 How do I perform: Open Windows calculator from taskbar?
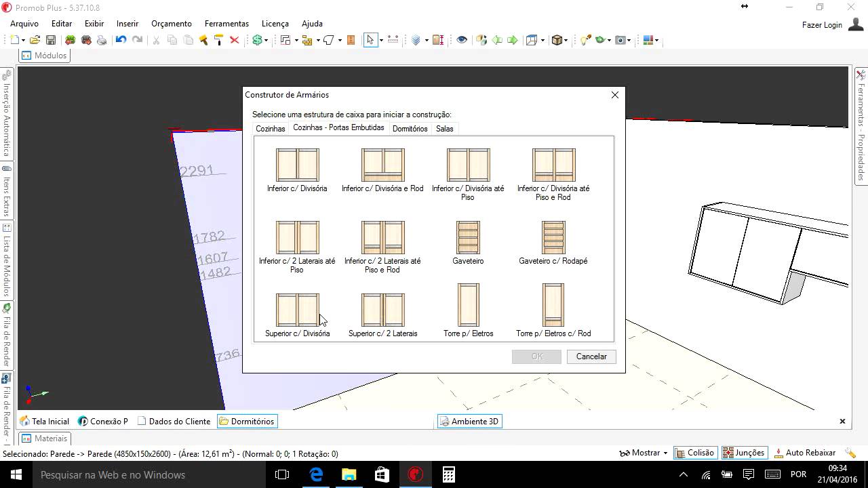448,474
